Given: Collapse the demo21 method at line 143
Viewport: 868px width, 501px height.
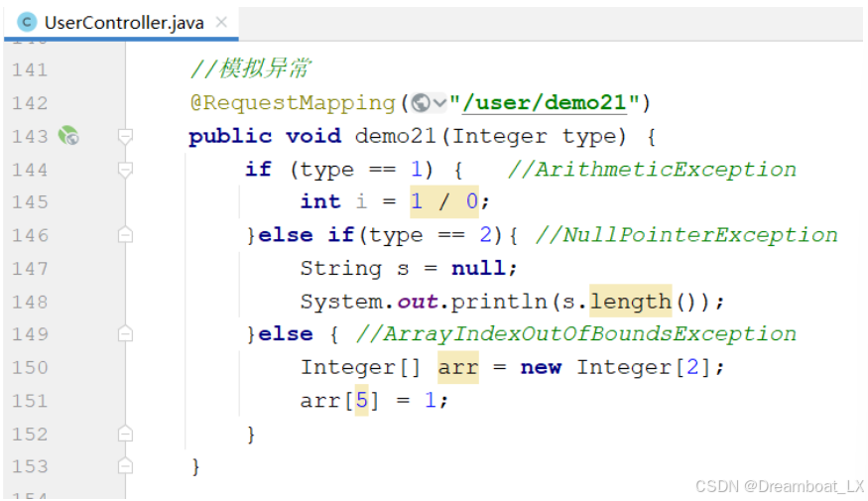Looking at the screenshot, I should pos(126,136).
